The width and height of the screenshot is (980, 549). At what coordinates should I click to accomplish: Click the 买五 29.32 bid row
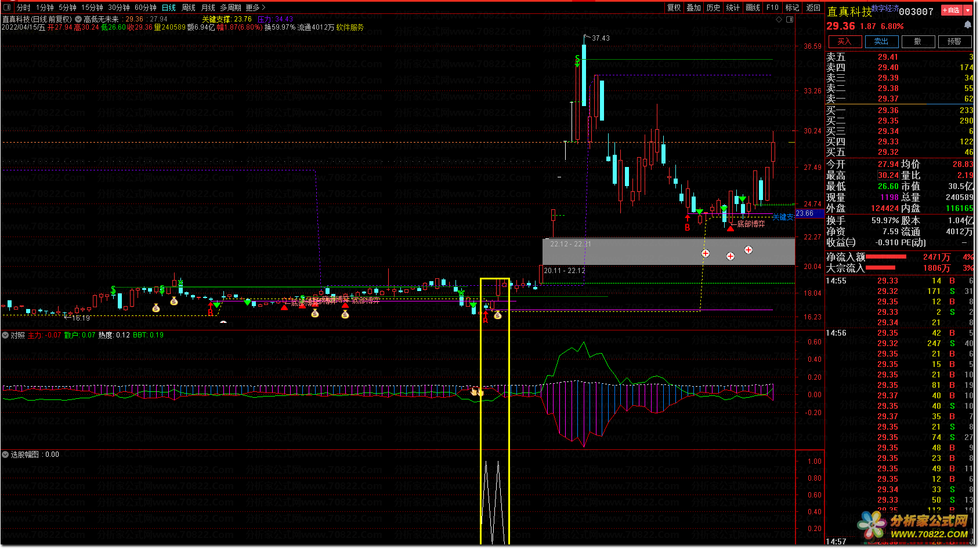pos(900,152)
